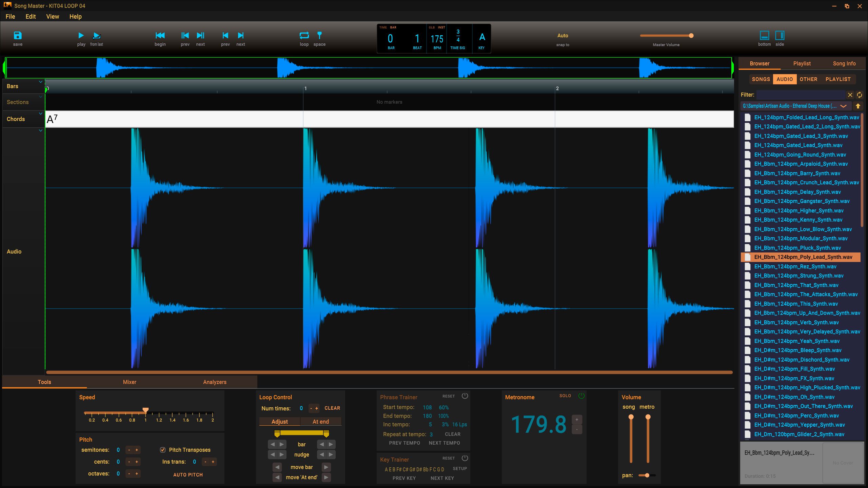Click move bar right arrow
The image size is (868, 488).
(x=326, y=467)
